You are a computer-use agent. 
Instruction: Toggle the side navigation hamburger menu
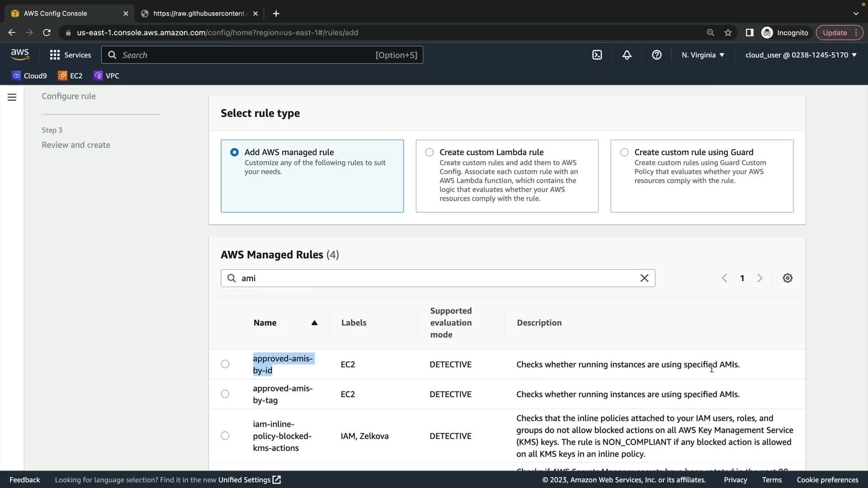12,97
